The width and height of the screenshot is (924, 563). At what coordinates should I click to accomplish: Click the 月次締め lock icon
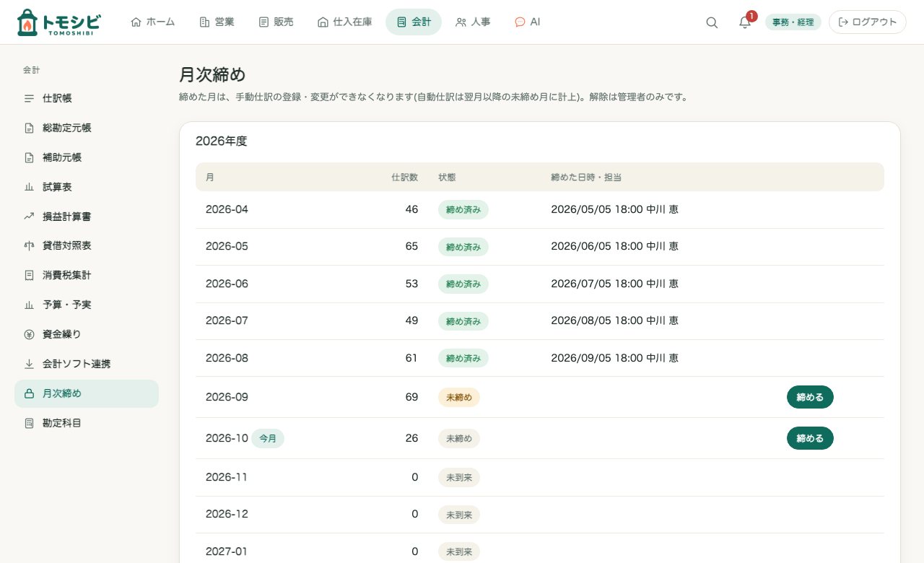click(30, 393)
